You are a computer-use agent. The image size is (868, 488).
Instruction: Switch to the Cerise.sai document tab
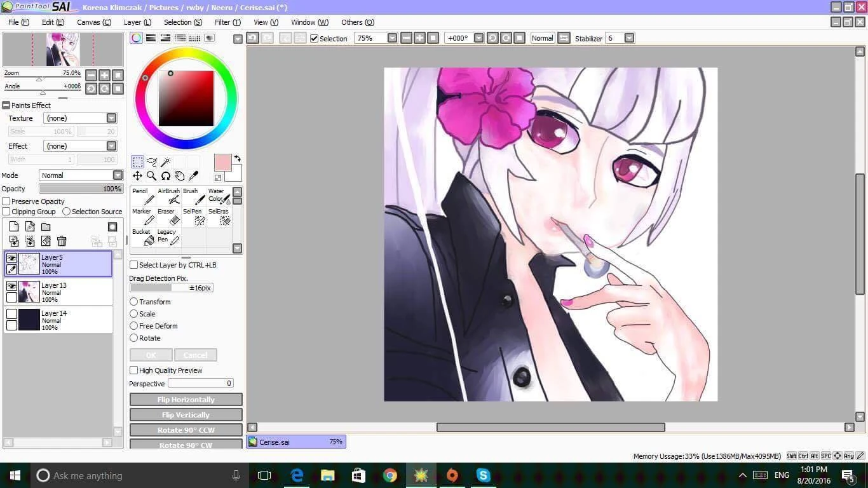[296, 442]
